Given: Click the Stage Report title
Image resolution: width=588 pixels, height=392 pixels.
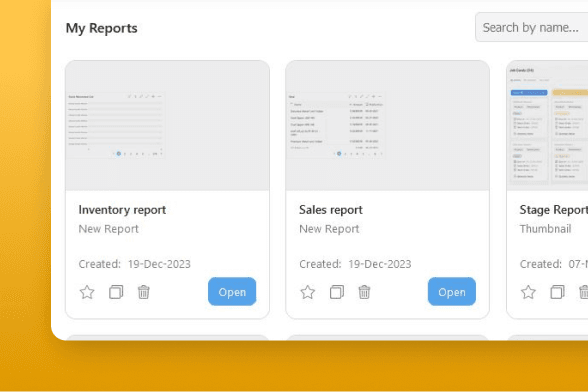Looking at the screenshot, I should point(554,210).
